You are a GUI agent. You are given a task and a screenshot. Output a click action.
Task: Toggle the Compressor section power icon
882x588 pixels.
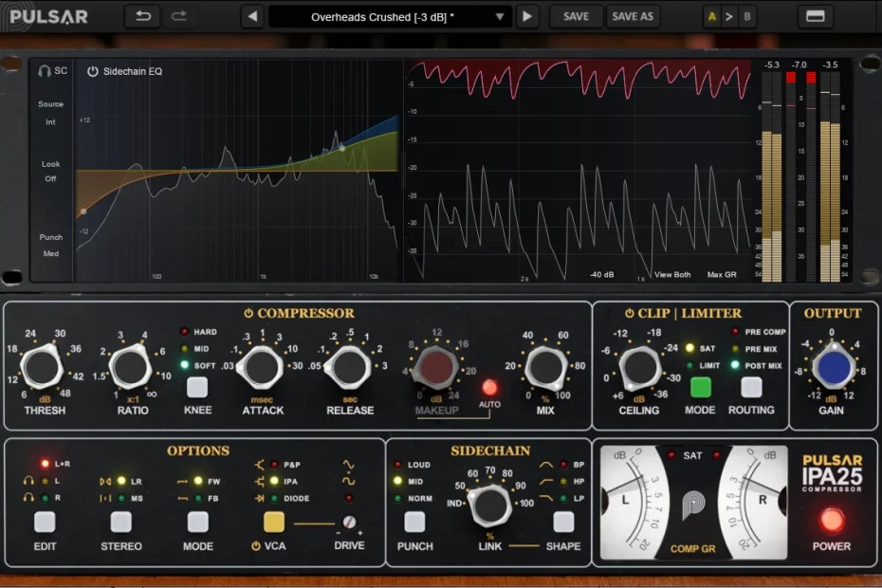[x=248, y=313]
